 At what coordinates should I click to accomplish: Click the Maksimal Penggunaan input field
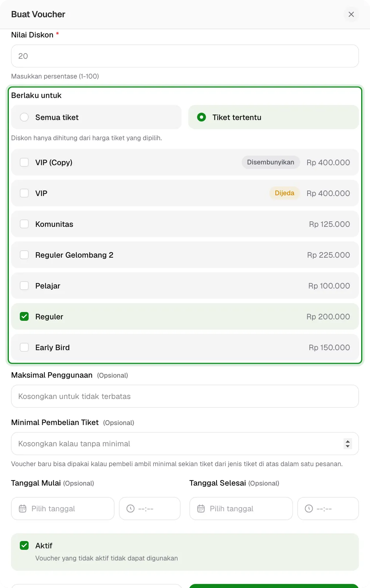pos(185,396)
